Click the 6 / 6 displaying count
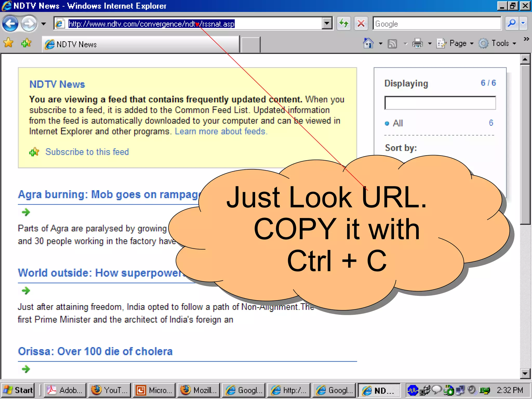Viewport: 532px width, 399px height. tap(488, 83)
